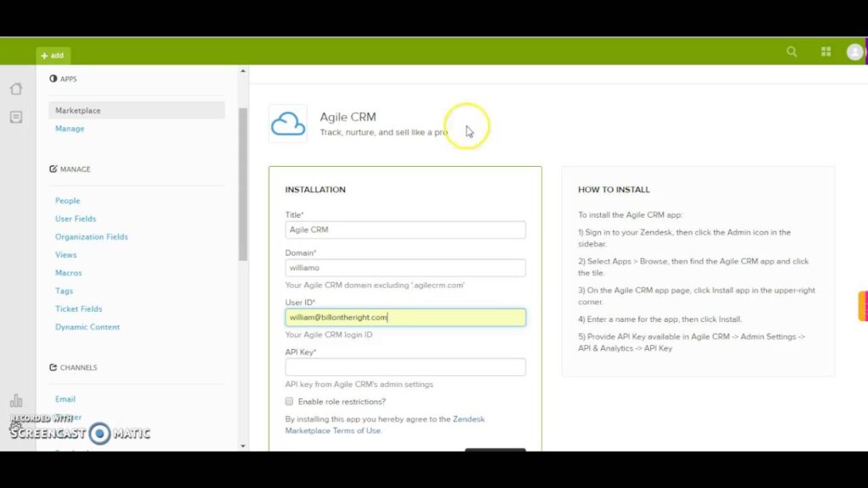The image size is (868, 488).
Task: Open the Views settings link
Action: tap(66, 254)
